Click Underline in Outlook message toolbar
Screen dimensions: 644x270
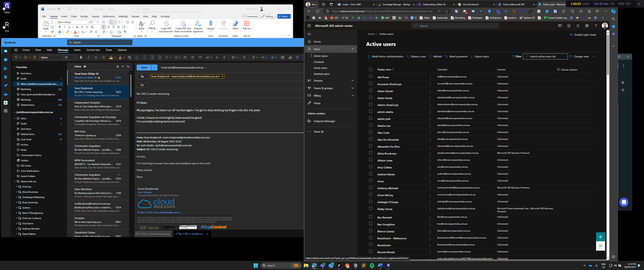click(96, 57)
